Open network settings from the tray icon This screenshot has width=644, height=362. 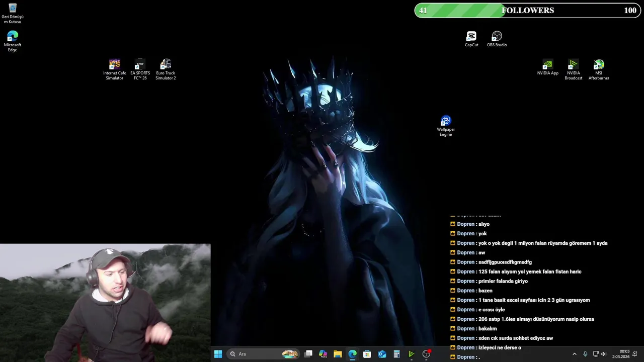click(596, 354)
